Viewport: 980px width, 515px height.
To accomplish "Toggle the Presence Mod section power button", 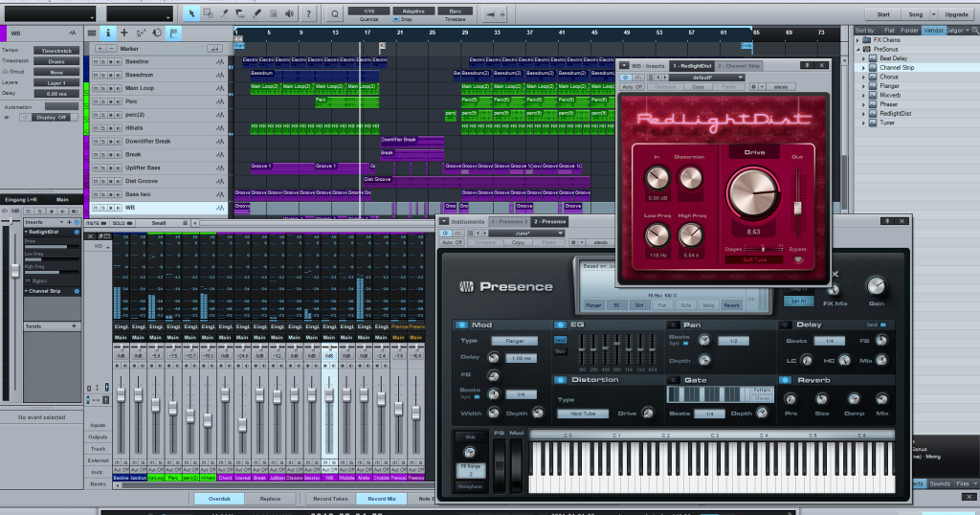I will 462,325.
